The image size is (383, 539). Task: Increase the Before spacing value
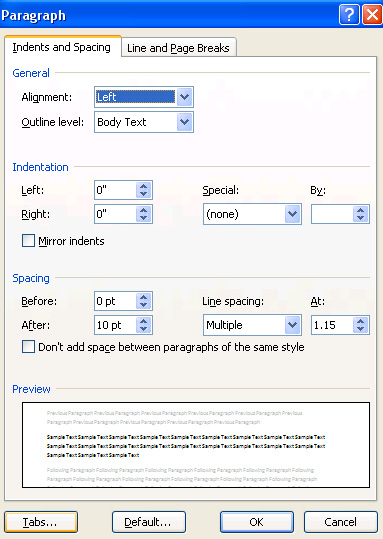[x=144, y=297]
